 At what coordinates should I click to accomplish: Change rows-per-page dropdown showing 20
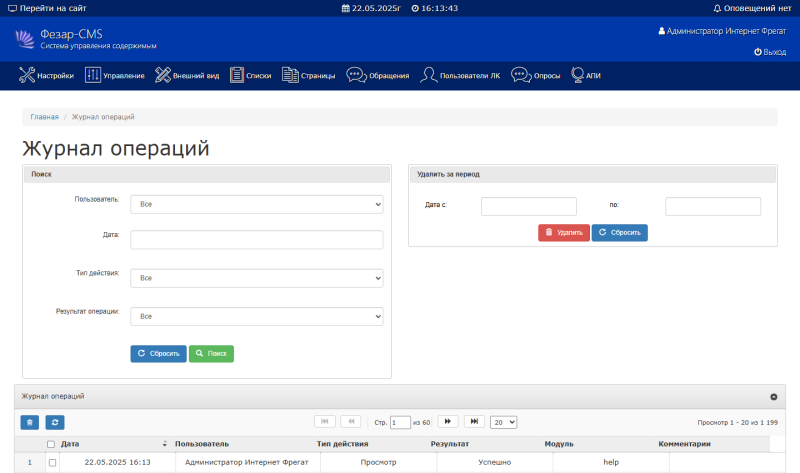[505, 422]
